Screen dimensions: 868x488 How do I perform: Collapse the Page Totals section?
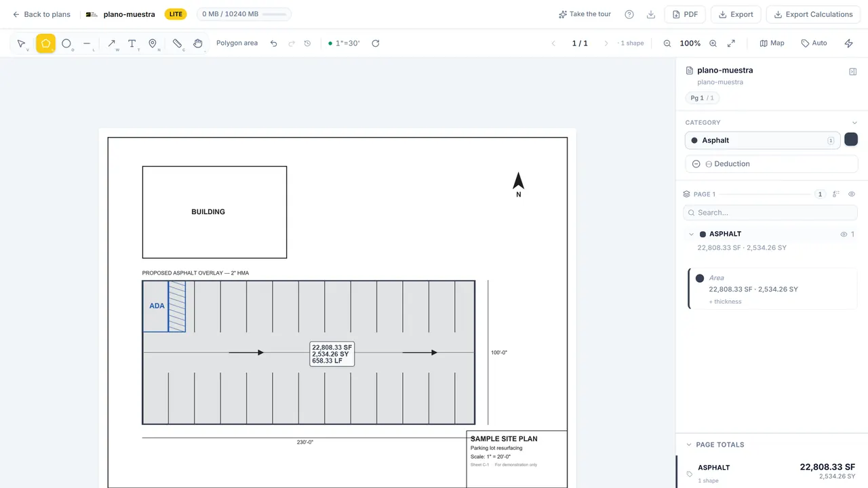689,445
